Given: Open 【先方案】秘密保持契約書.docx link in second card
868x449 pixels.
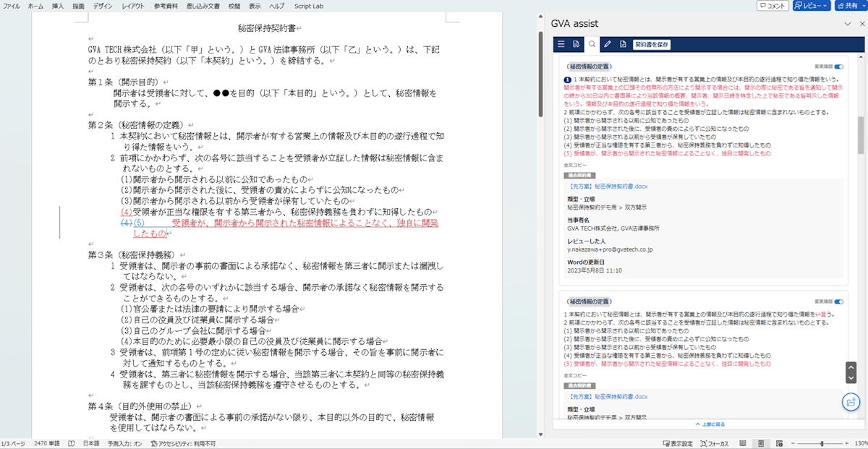Looking at the screenshot, I should point(608,397).
